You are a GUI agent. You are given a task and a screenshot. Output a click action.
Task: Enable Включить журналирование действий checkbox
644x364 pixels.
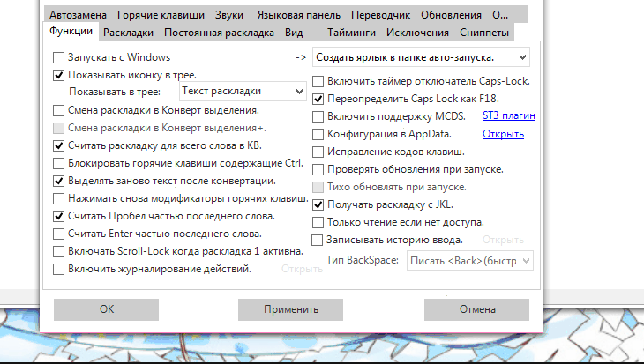(x=58, y=269)
